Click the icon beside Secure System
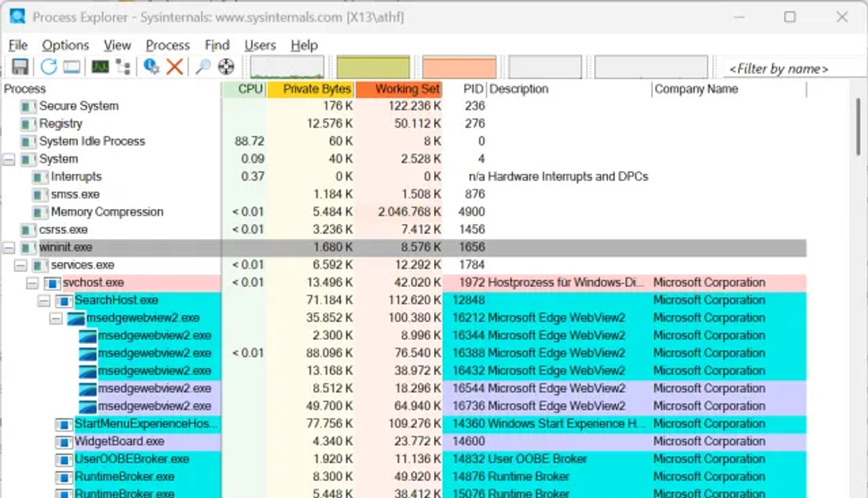Viewport: 868px width, 498px height. 28,107
